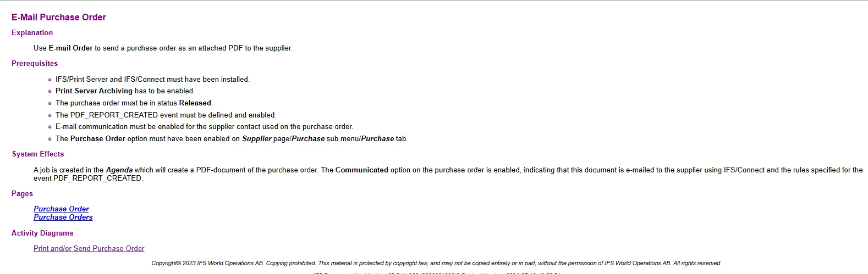This screenshot has height=274, width=868.
Task: Click the bold E-mail Order term
Action: 71,48
